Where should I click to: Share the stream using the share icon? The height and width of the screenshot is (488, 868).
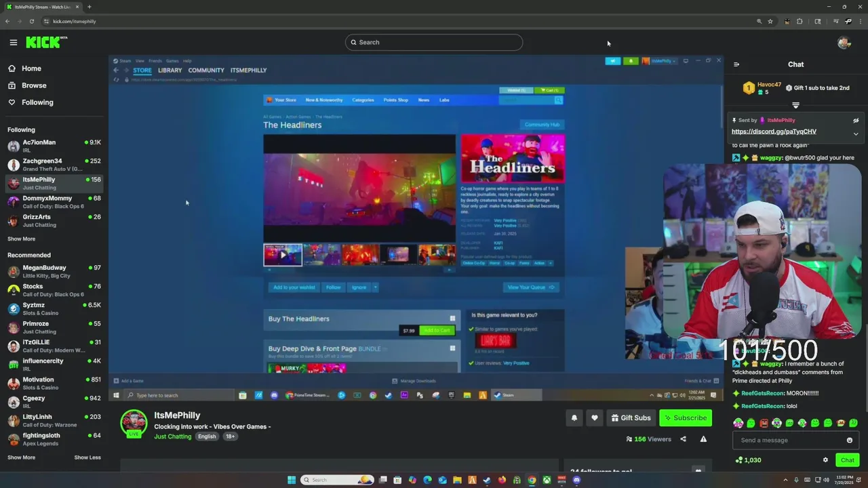683,439
